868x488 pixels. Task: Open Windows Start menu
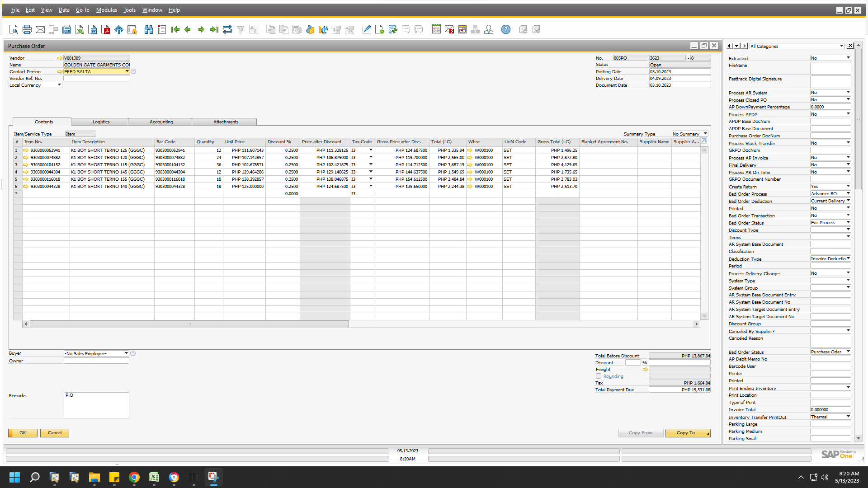[14, 477]
